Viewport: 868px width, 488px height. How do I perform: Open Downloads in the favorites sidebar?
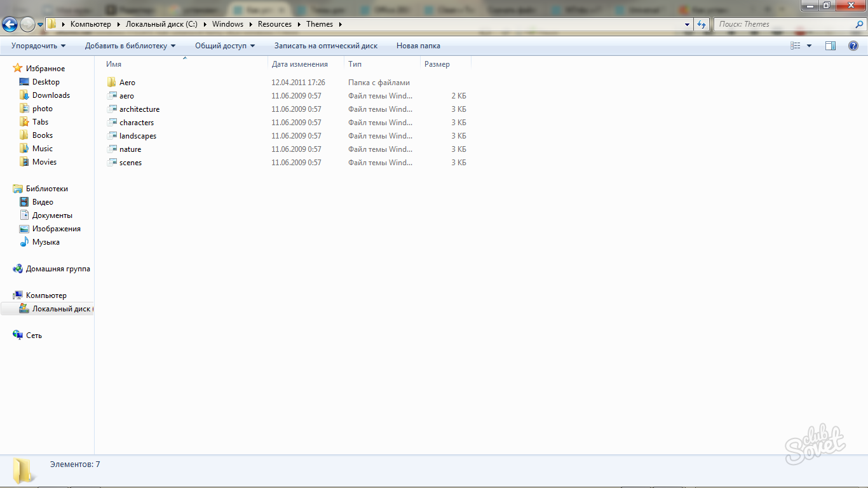pyautogui.click(x=51, y=95)
